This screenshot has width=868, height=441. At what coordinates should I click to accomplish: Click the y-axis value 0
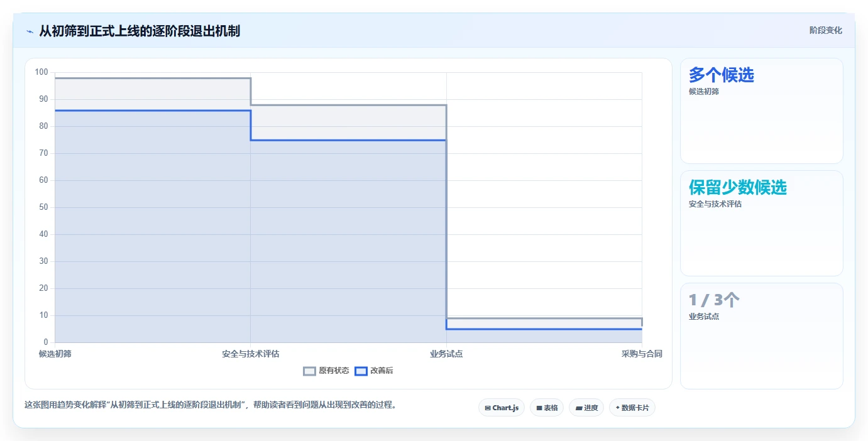click(46, 342)
